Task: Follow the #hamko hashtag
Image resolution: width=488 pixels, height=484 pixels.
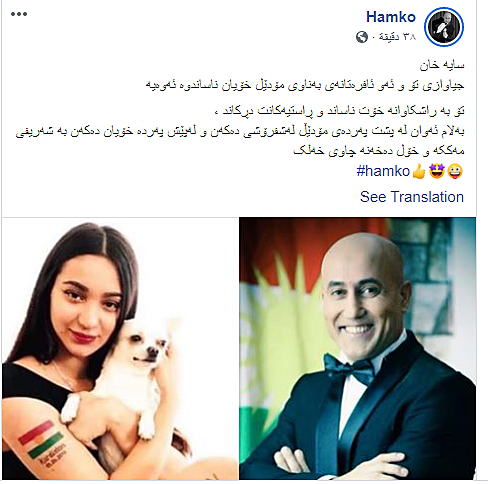Action: tap(383, 171)
